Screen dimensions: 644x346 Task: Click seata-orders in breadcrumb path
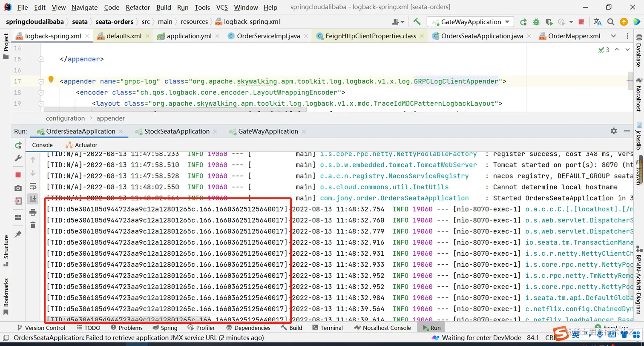(115, 22)
